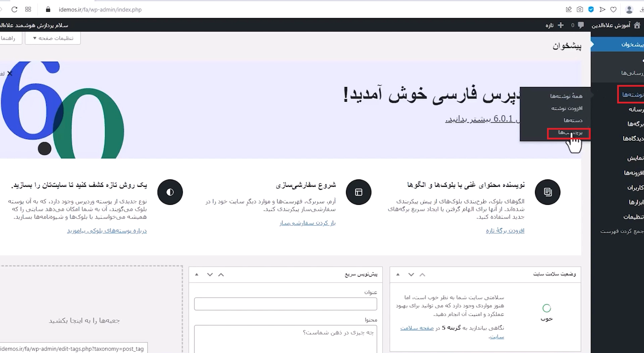Open the snapshot camera icon in the address bar
Viewport: 644px width, 353px height.
pos(580,9)
